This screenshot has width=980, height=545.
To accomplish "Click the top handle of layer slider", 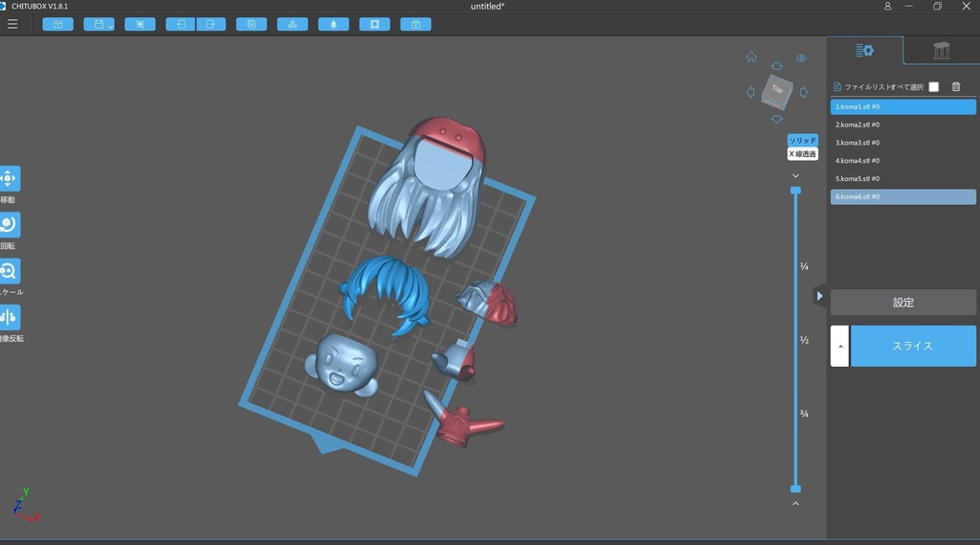I will [x=795, y=191].
